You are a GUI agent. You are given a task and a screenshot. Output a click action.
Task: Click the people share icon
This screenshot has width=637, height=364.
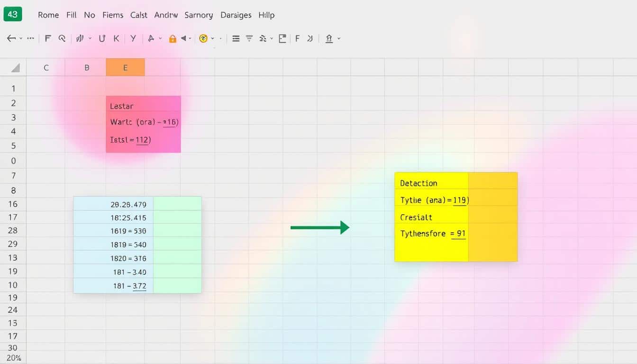click(x=263, y=39)
